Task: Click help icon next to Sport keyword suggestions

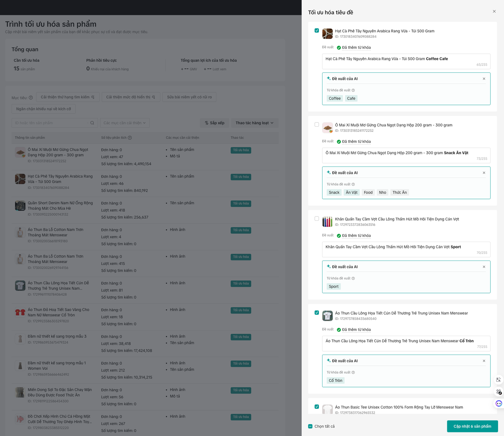Action: 353,278
